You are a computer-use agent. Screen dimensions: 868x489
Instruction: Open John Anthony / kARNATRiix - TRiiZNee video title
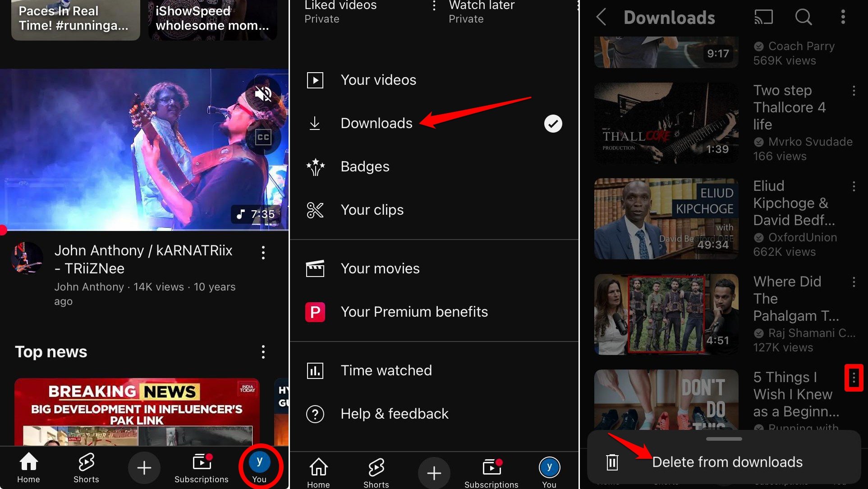(x=143, y=259)
